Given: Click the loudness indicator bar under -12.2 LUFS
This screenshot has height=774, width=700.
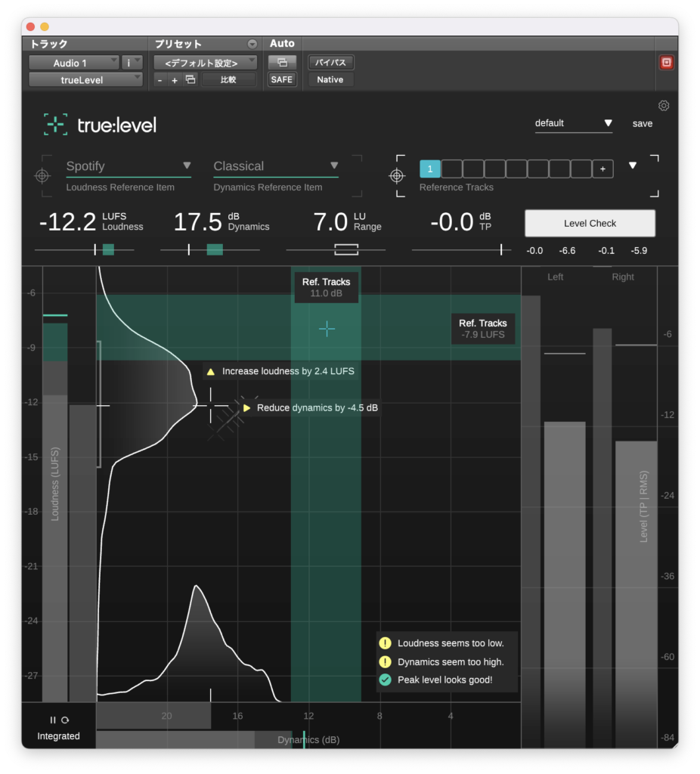Looking at the screenshot, I should (85, 249).
